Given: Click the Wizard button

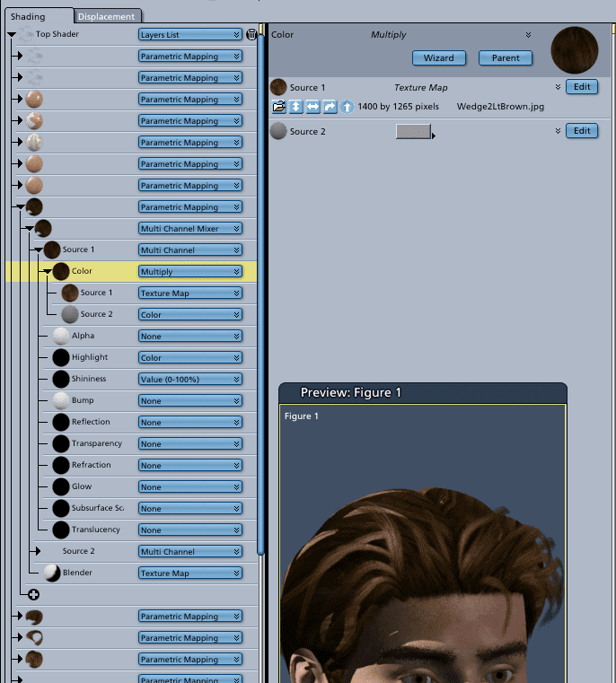Looking at the screenshot, I should [x=439, y=58].
